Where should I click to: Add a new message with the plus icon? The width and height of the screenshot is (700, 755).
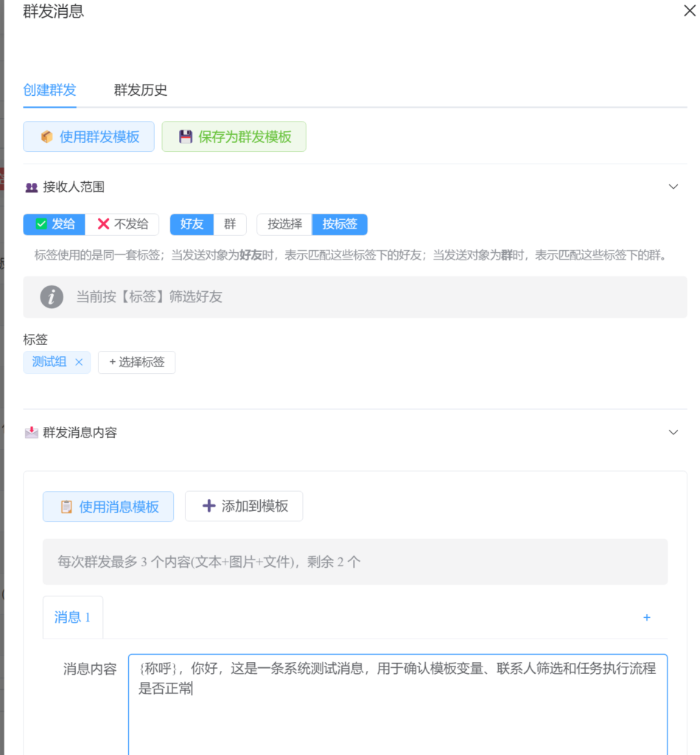pos(646,618)
